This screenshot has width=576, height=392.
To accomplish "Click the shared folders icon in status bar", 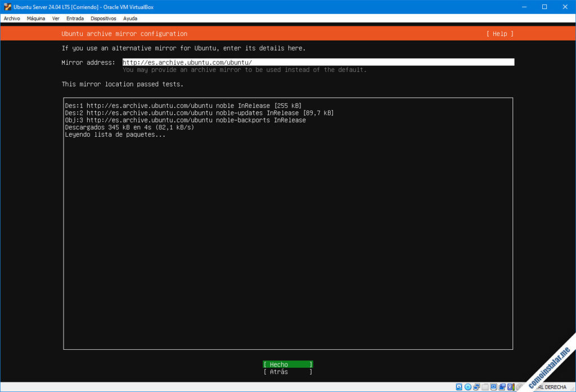I will point(493,387).
